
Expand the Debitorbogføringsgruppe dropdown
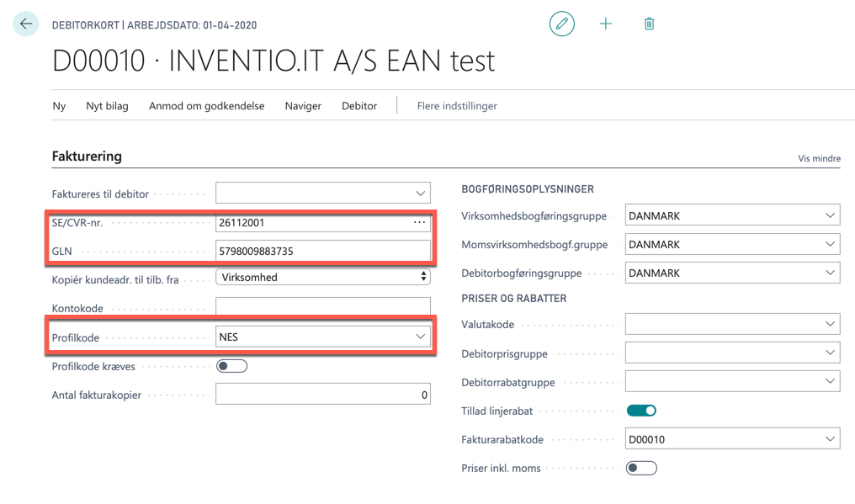830,273
